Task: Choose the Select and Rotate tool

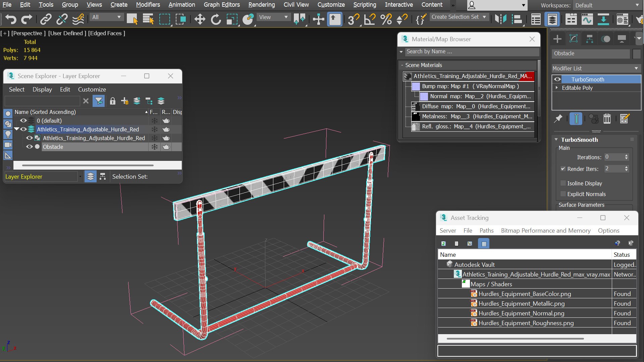Action: point(216,19)
